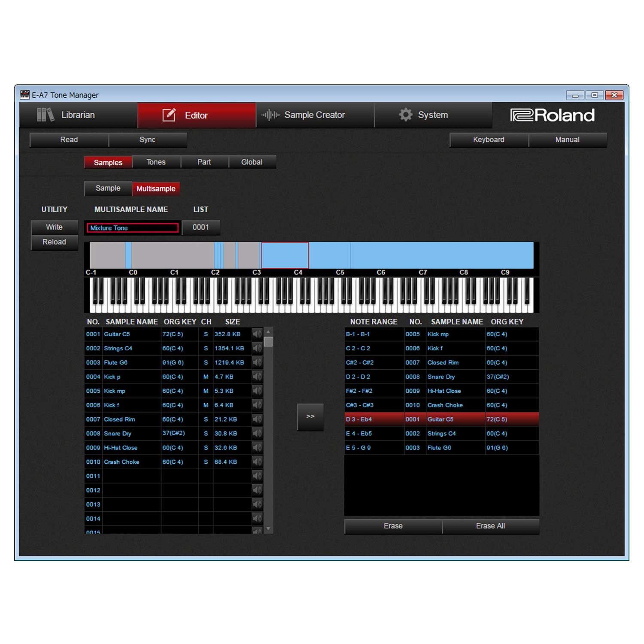Preview Crash Choke with its left-list speaker icon
Screen dimensions: 644x644
(x=257, y=462)
